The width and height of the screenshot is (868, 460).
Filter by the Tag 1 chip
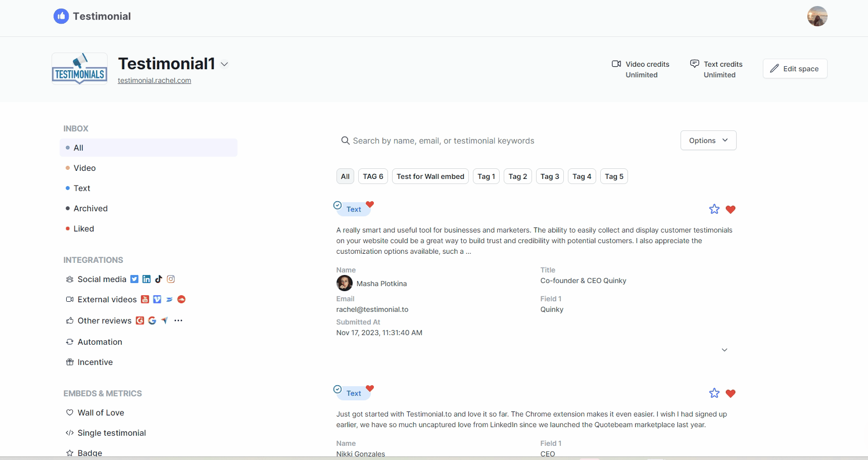486,176
